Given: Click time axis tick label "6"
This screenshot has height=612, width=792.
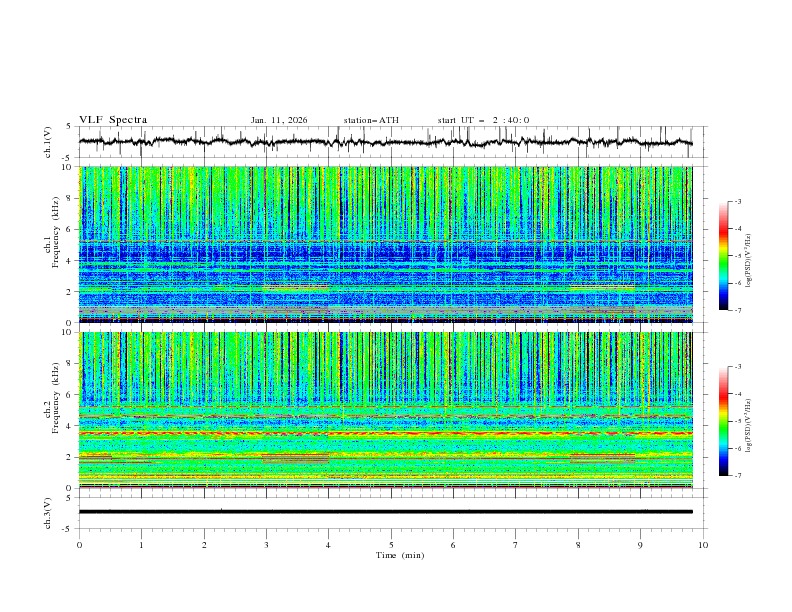Looking at the screenshot, I should (x=453, y=545).
